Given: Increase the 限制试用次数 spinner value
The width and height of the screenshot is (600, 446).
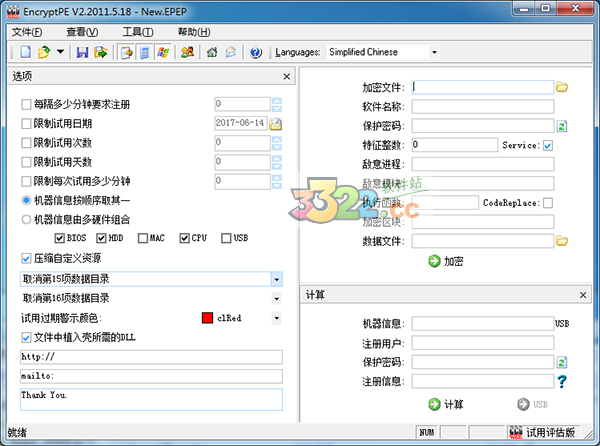Looking at the screenshot, I should click(x=277, y=139).
